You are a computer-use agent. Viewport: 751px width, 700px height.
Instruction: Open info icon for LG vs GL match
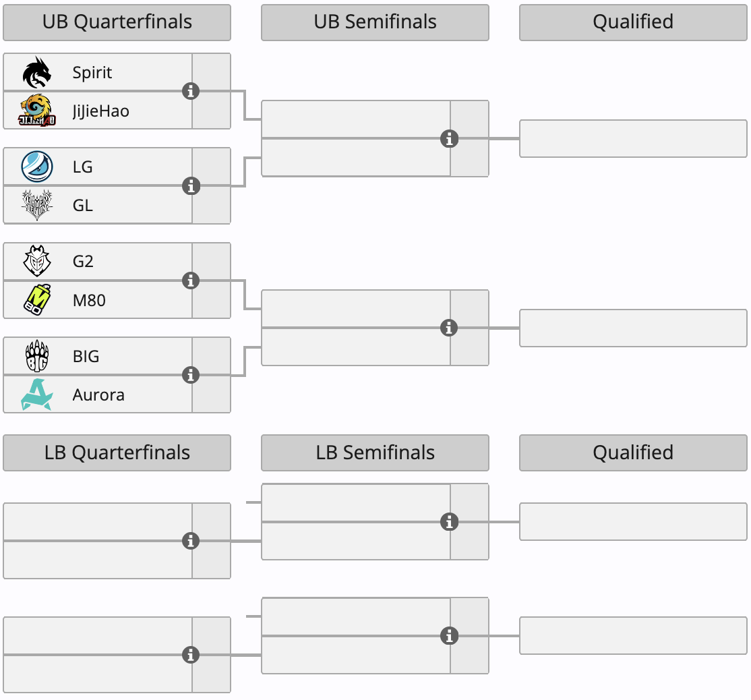(x=191, y=186)
